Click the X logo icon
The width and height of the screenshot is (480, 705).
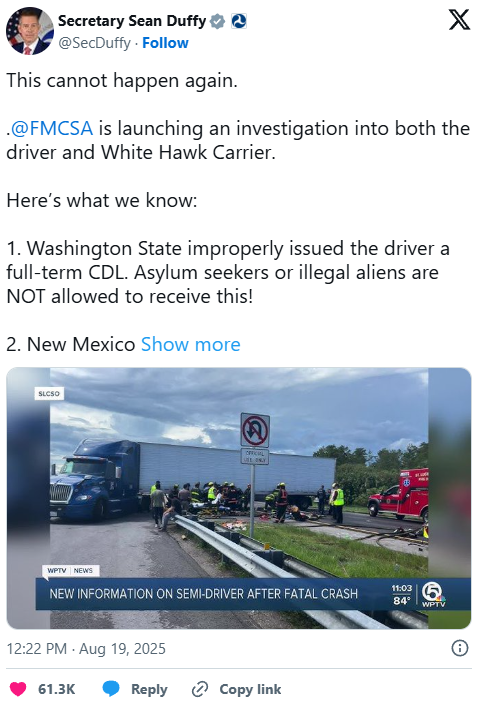pos(459,20)
